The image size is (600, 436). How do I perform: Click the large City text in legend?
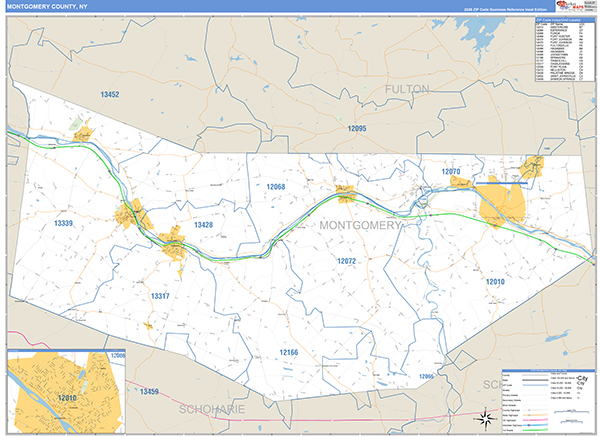coord(582,380)
